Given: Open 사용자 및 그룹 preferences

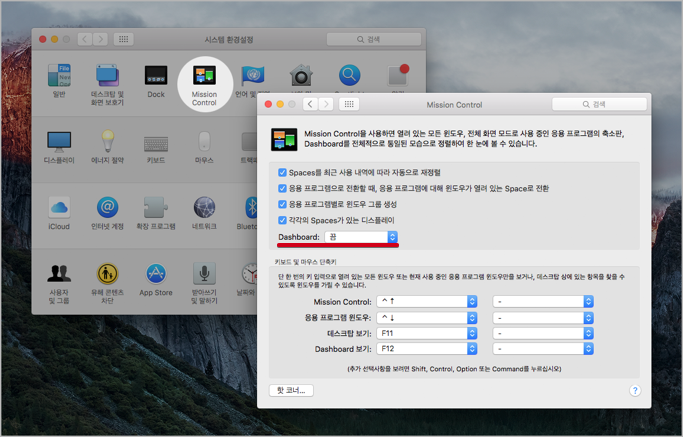Looking at the screenshot, I should click(59, 274).
